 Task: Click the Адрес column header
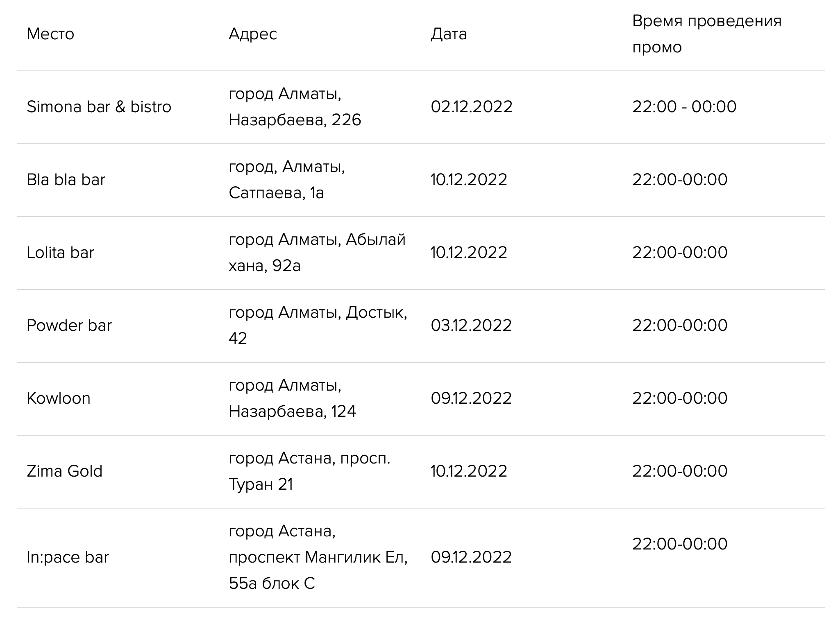[x=253, y=34]
